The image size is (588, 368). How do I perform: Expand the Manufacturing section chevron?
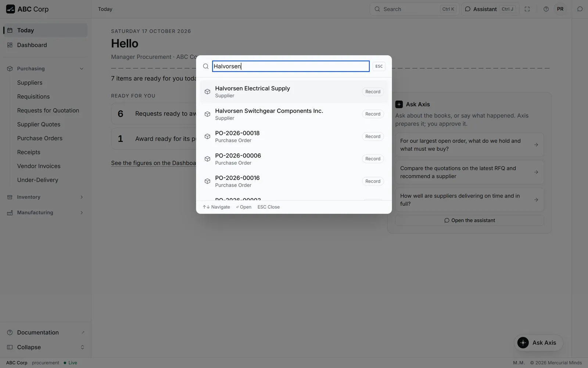(x=82, y=213)
